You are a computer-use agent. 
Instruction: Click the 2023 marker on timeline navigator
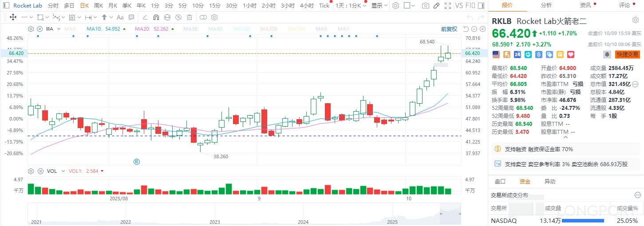click(215, 222)
